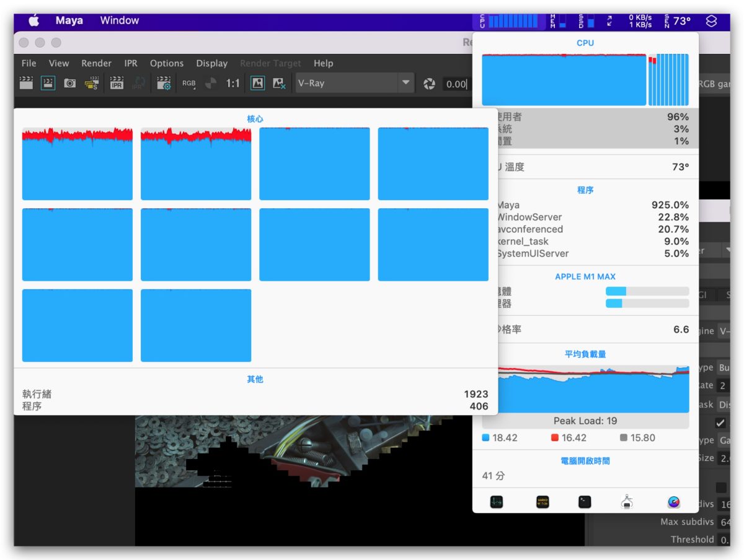The height and width of the screenshot is (560, 744).
Task: Open the IPR menu in Render View
Action: (x=131, y=63)
